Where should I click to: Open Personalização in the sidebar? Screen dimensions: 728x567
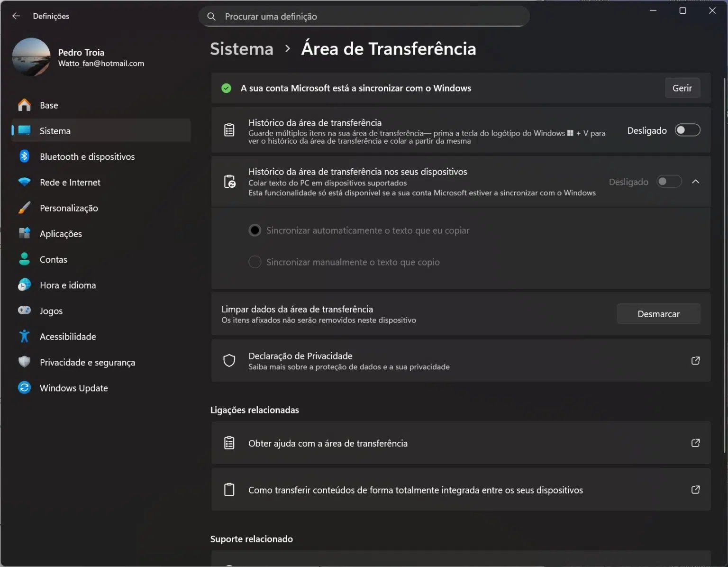click(x=69, y=208)
